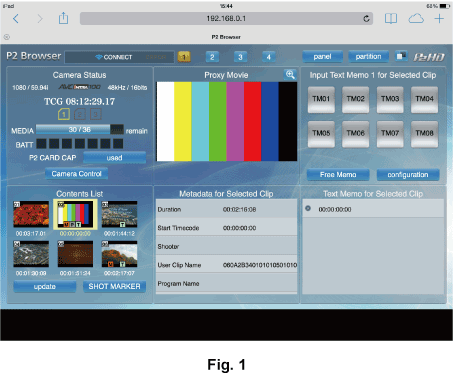454x376 pixels.
Task: Insert text memo TM08
Action: [x=424, y=134]
